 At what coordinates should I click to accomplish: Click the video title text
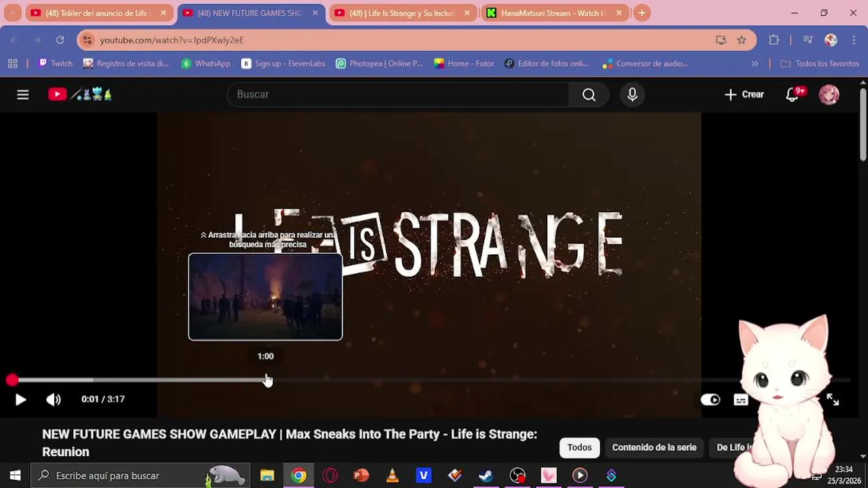coord(290,443)
